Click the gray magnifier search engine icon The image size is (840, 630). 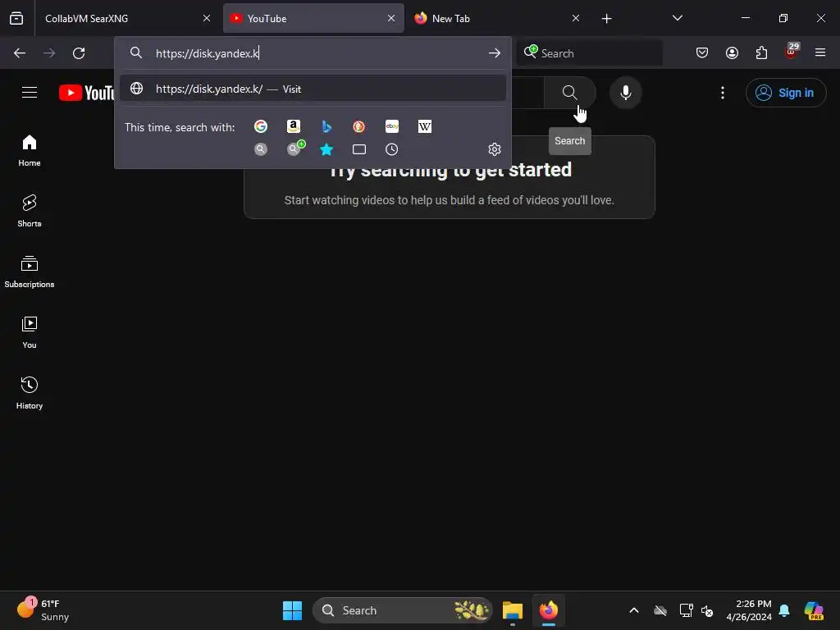261,149
